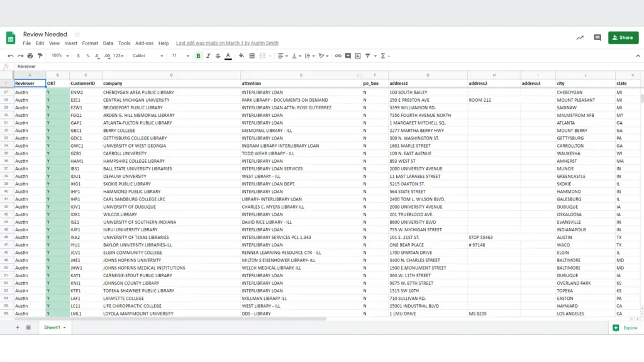Decrease decimal places icon
Screen dimensions: 644x362
tap(97, 56)
